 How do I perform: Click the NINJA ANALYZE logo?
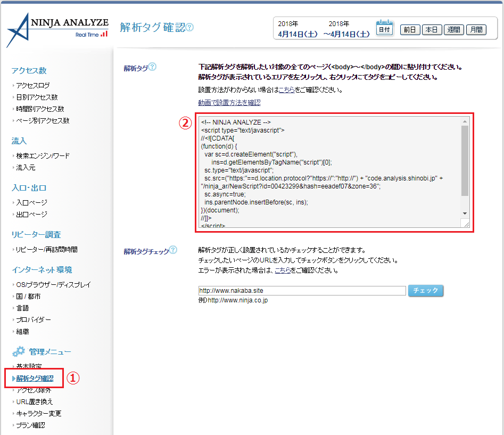tap(57, 30)
